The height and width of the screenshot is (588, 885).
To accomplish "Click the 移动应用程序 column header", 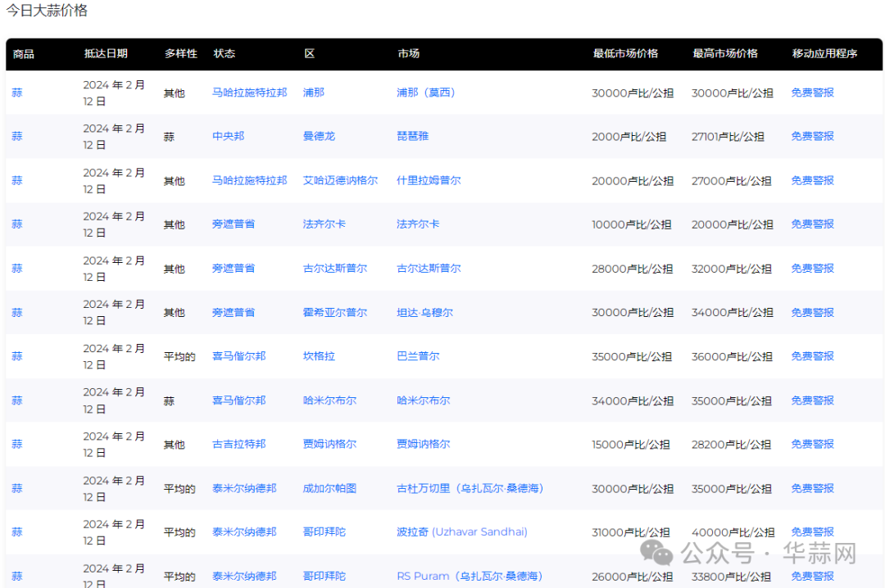I will coord(824,53).
